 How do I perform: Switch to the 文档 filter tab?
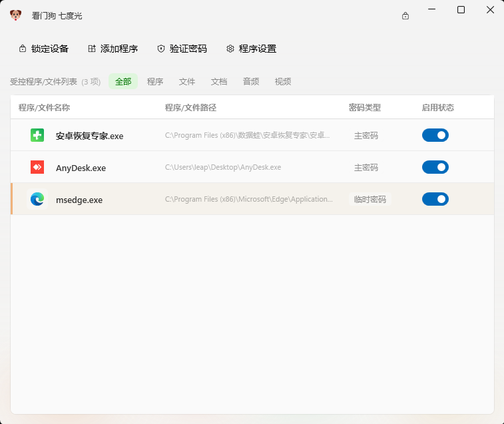(219, 81)
